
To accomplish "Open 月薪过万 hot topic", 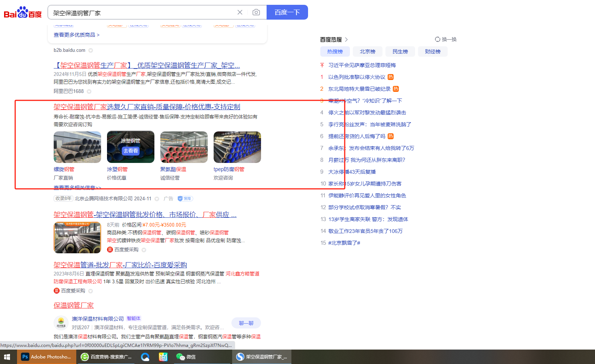I will [x=367, y=160].
